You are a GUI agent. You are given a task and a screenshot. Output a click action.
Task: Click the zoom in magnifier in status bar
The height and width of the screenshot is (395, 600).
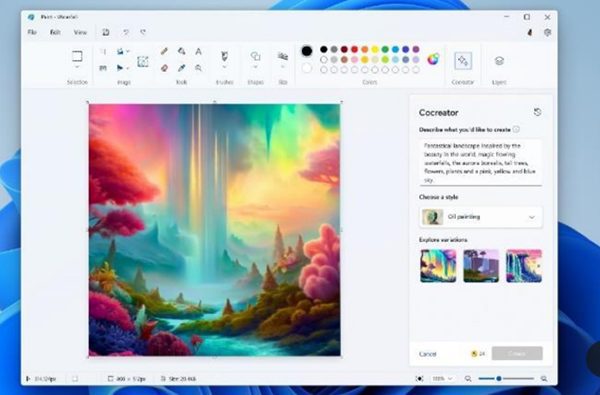544,379
